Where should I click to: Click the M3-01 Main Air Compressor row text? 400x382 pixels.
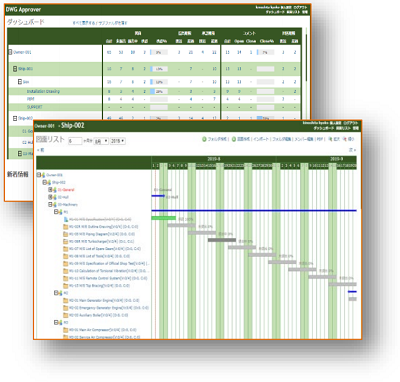[x=103, y=330]
